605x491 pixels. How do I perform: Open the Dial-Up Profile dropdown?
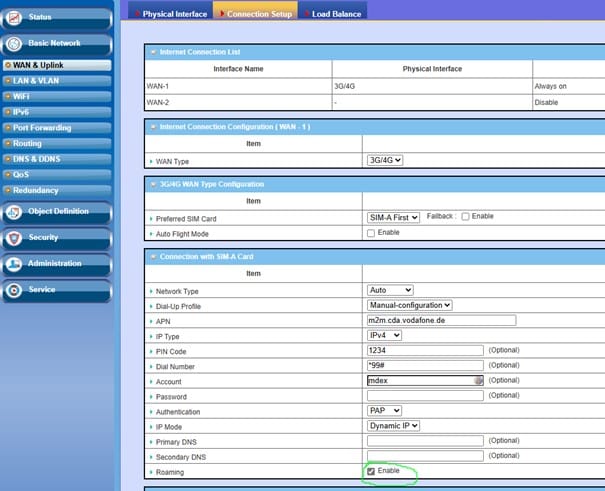[409, 305]
